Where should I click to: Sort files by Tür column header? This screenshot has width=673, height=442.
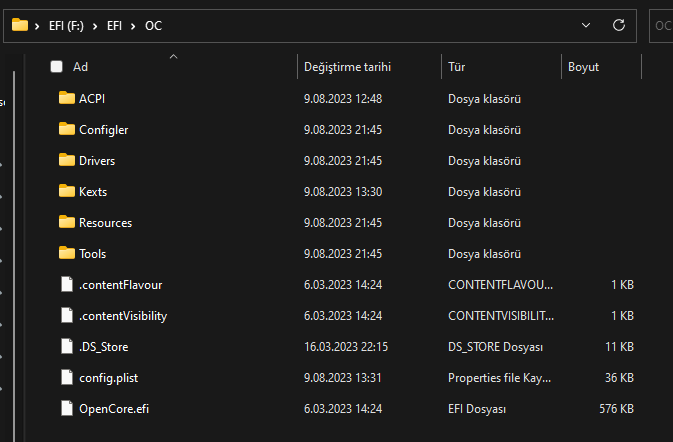(x=457, y=67)
